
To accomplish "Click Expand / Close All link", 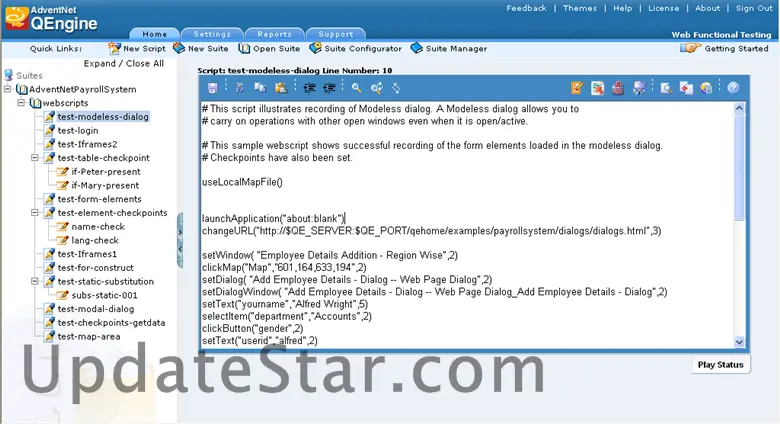I will (x=124, y=63).
